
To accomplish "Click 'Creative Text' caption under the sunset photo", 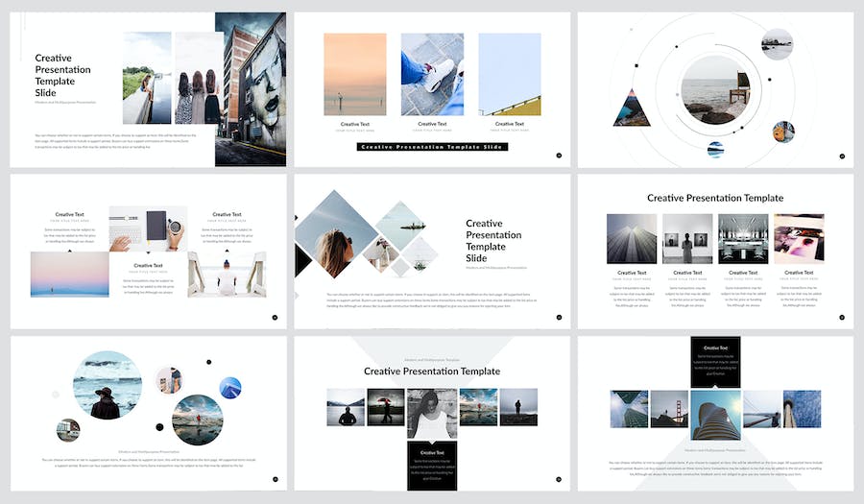I will [355, 124].
